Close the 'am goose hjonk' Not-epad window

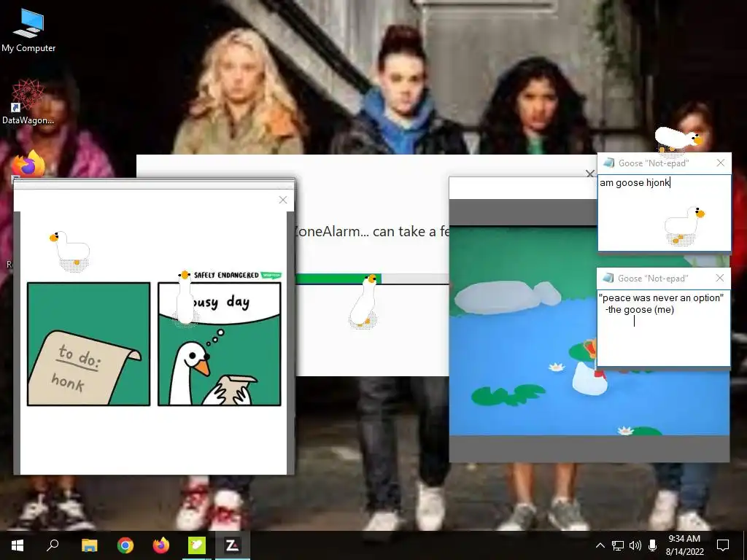[x=720, y=163]
